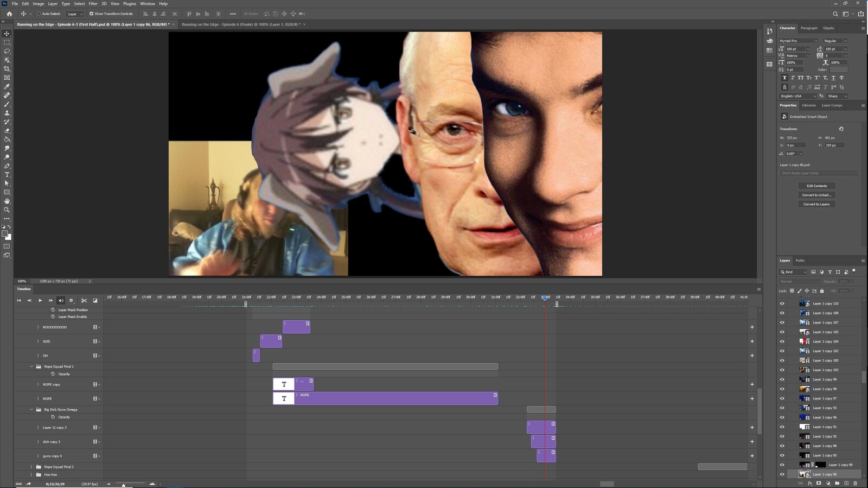Open timeline playback settings gear

[x=71, y=300]
